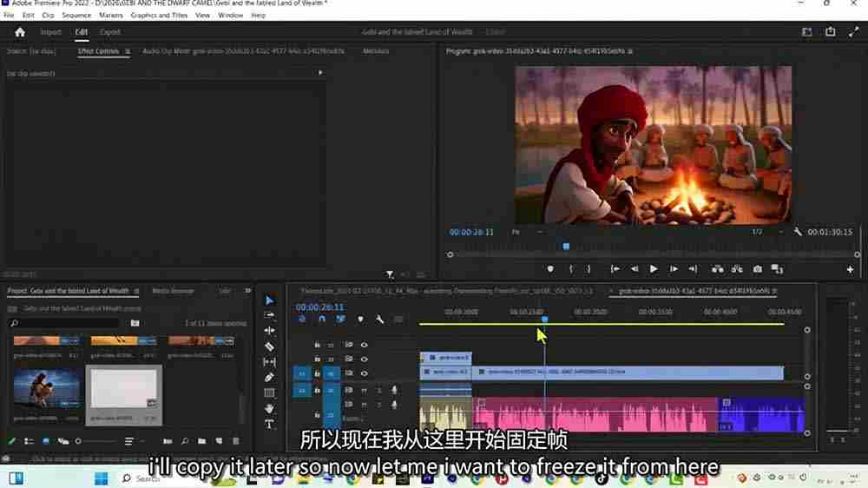Open the Program monitor button editor plus
This screenshot has height=488, width=868.
click(x=851, y=270)
